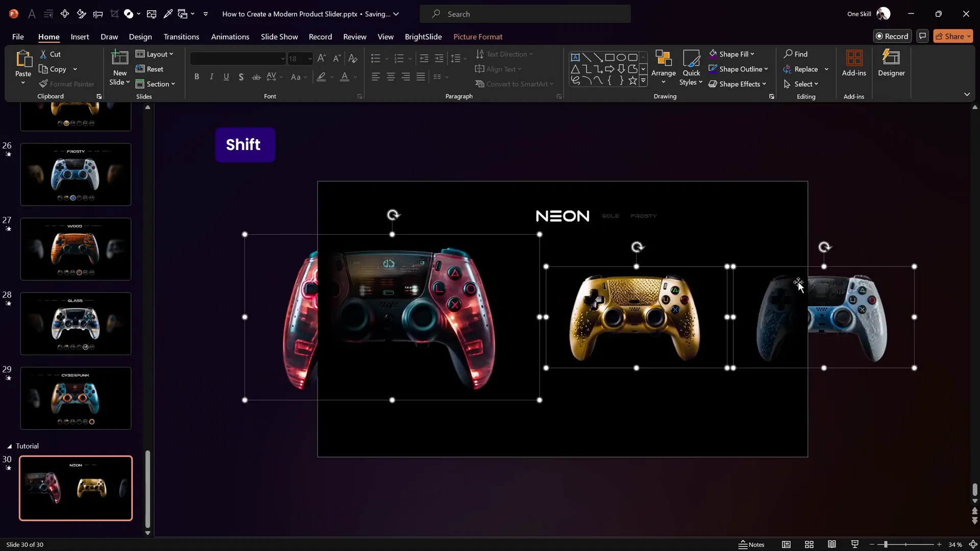Decrease font size with smaller A icon

[x=336, y=59]
